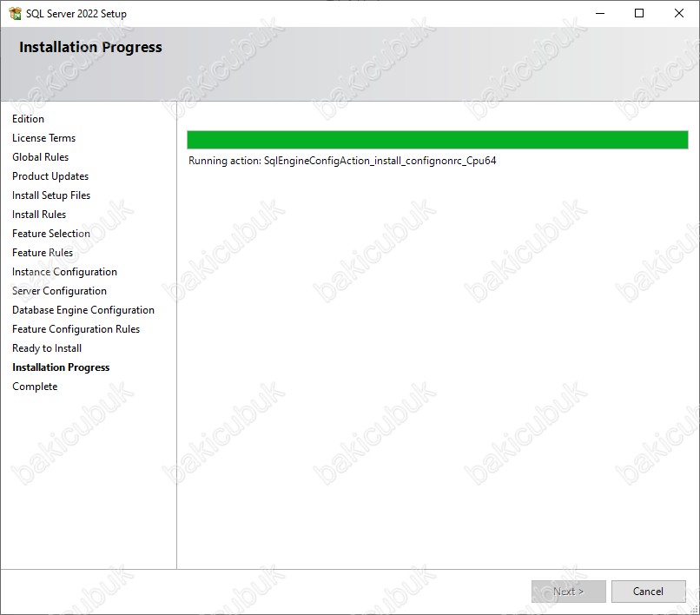The height and width of the screenshot is (615, 700).
Task: Select the Database Engine Configuration step
Action: pos(83,310)
